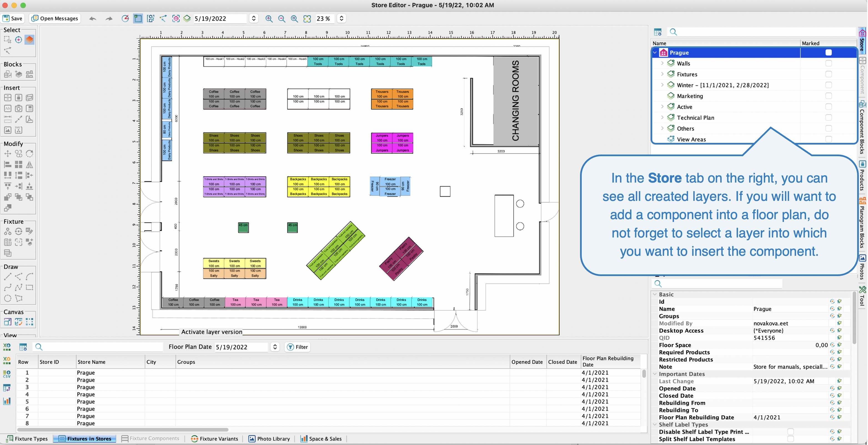Viewport: 868px width, 445px height.
Task: Click the layers icon beside the date field
Action: tap(187, 19)
